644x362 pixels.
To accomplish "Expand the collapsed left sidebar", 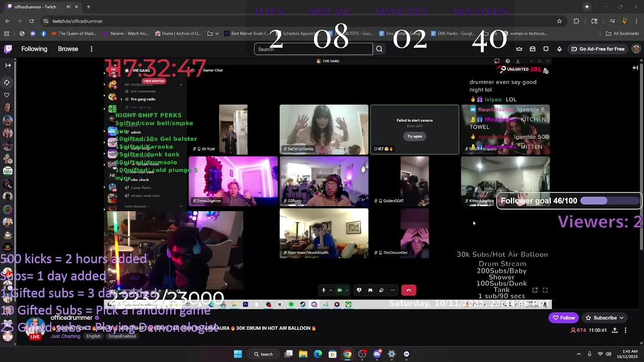I will (8, 65).
